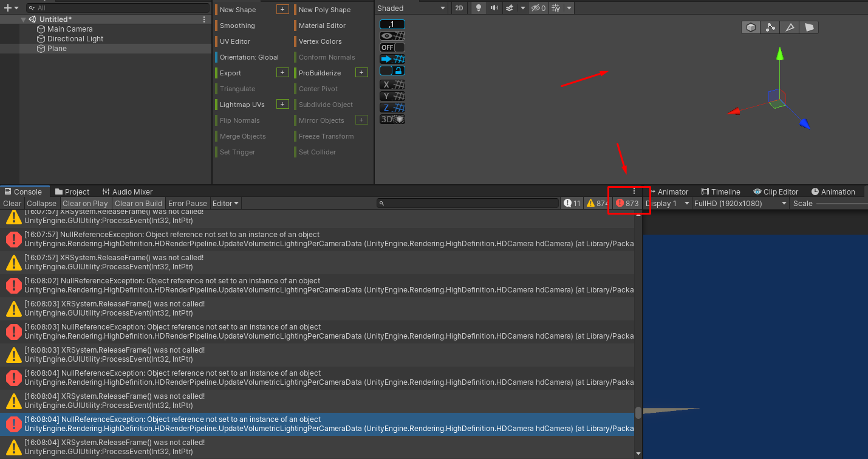Toggle the 11 info messages filter
Screen dimensions: 868x459
point(572,203)
